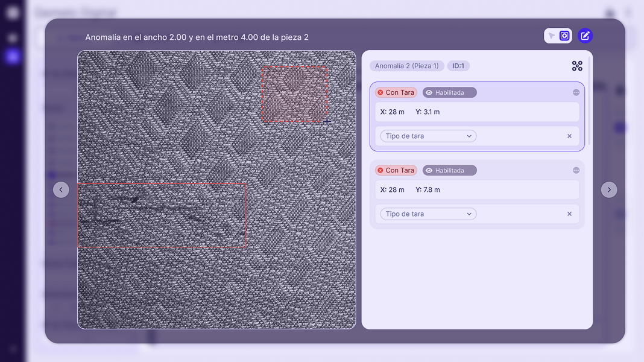
Task: Open more options for first anomaly card
Action: tap(576, 93)
